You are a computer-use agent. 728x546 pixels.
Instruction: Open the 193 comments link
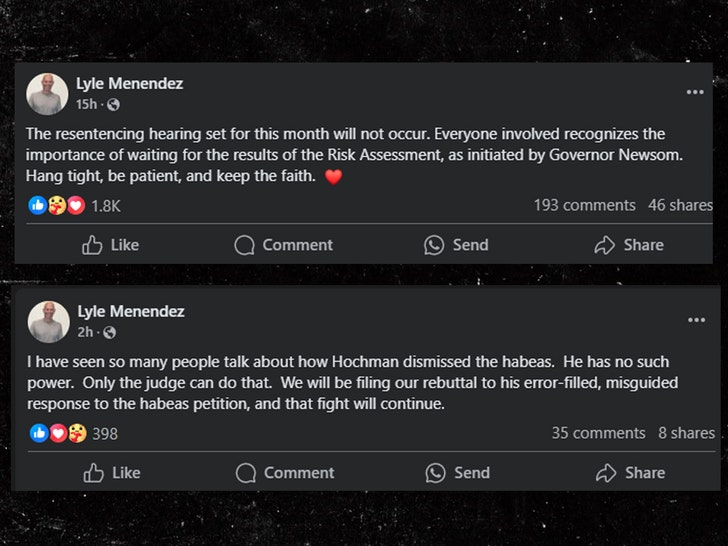(x=584, y=205)
